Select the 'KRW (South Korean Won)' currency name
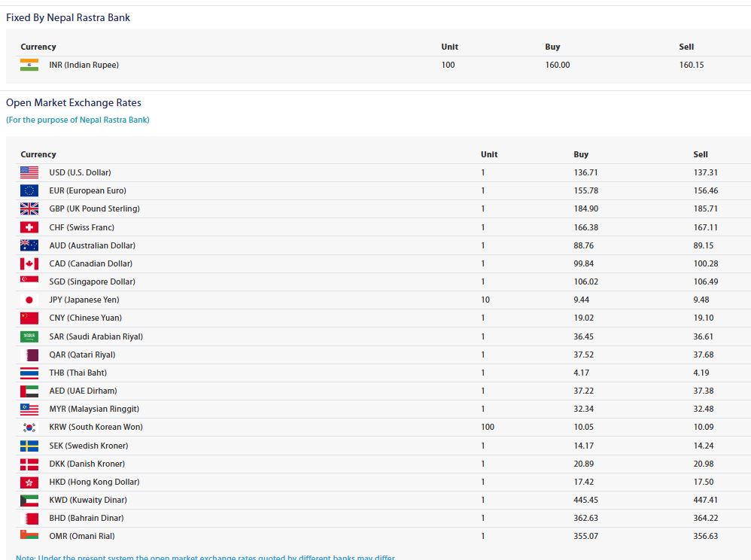Viewport: 751px width, 560px height. [x=96, y=428]
